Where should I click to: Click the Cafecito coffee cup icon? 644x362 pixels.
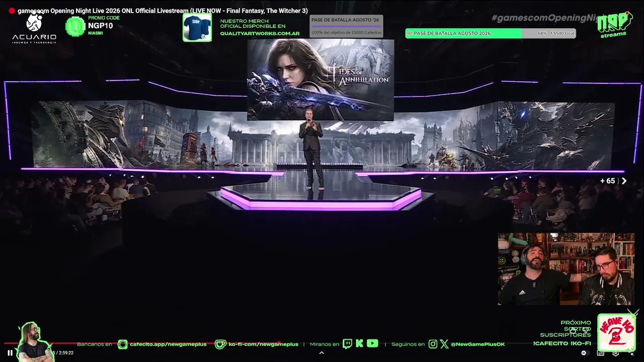[122, 344]
